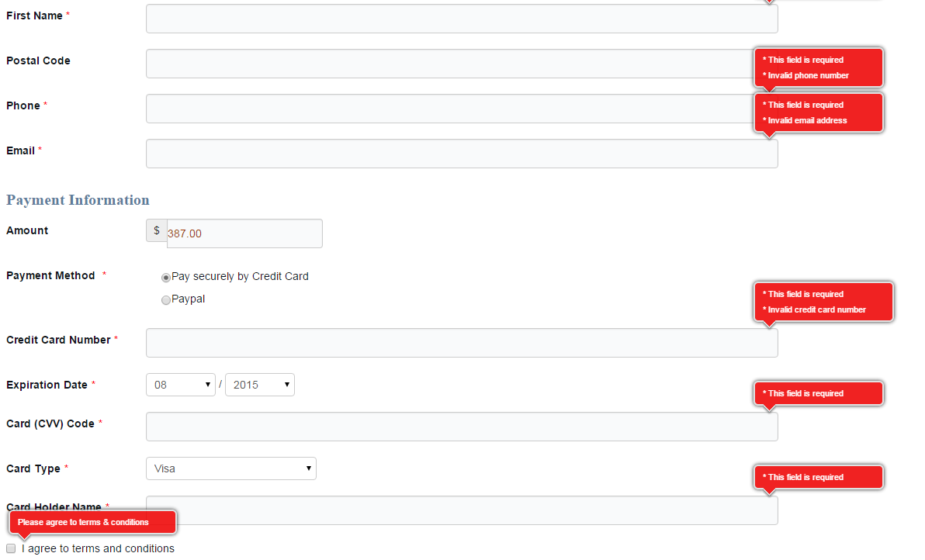Image resolution: width=925 pixels, height=560 pixels.
Task: Expand the Card Type dropdown showing Visa
Action: coord(231,468)
